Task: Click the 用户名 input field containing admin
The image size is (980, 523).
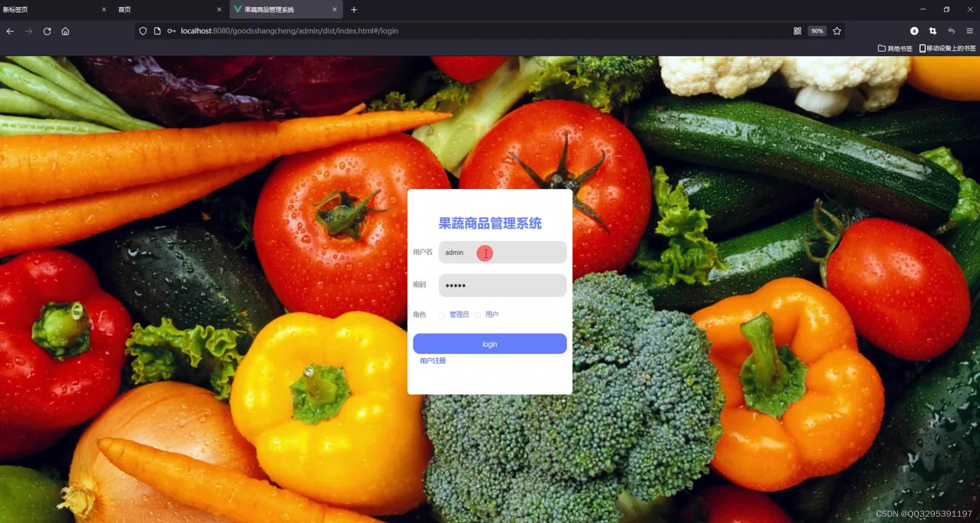Action: (503, 252)
